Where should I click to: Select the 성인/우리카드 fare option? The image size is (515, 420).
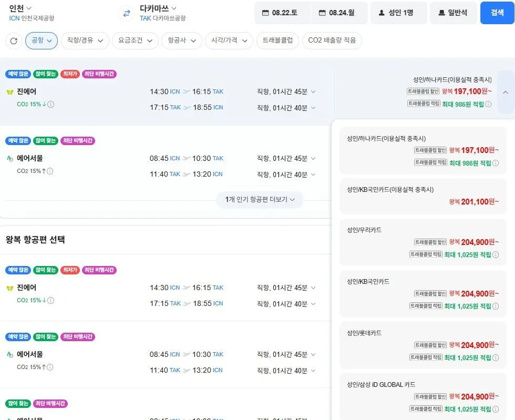coord(423,242)
